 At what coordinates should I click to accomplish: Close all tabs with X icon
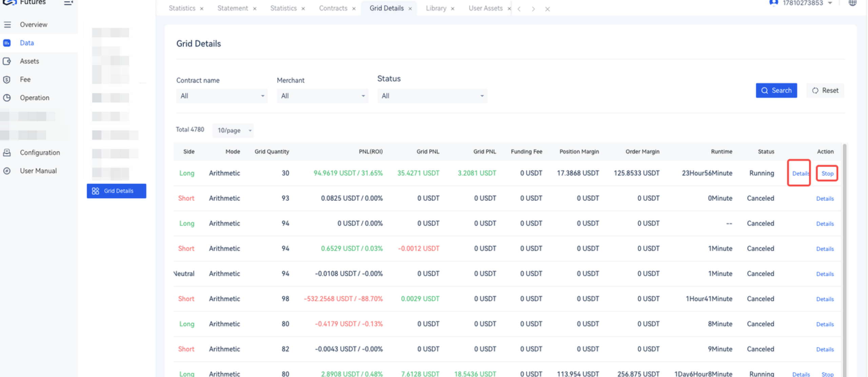(x=547, y=9)
